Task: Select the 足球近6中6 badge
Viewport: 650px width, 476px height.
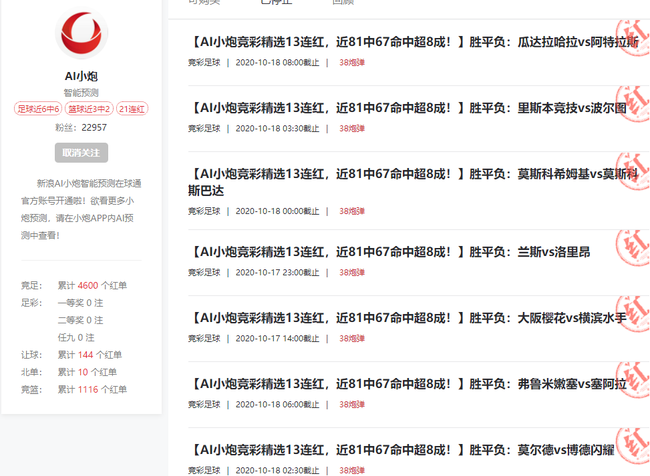Action: point(38,109)
